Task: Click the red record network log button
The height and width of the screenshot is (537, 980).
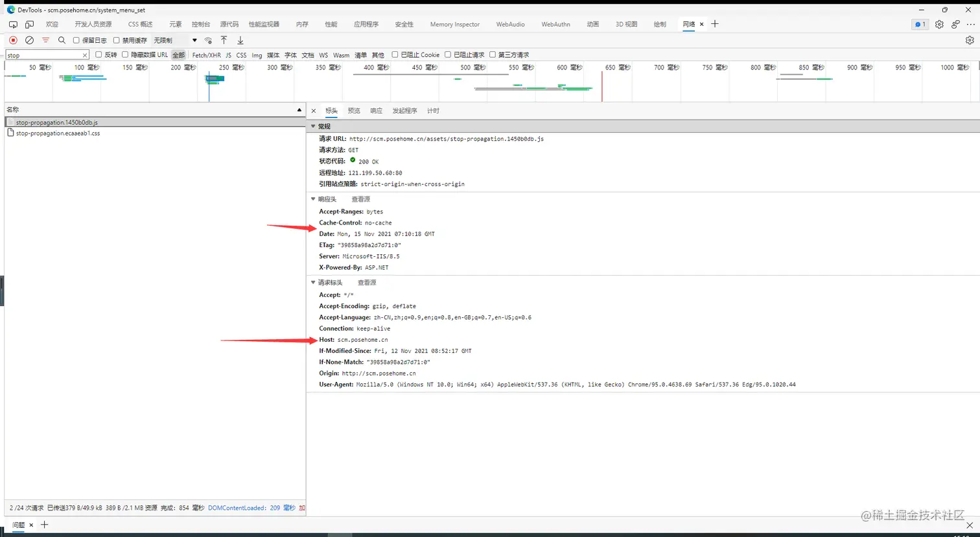Action: point(13,40)
